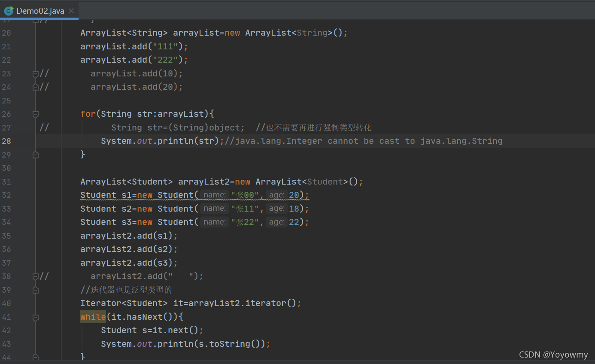Click the fold end marker on line 29
The height and width of the screenshot is (364, 595).
[x=36, y=155]
